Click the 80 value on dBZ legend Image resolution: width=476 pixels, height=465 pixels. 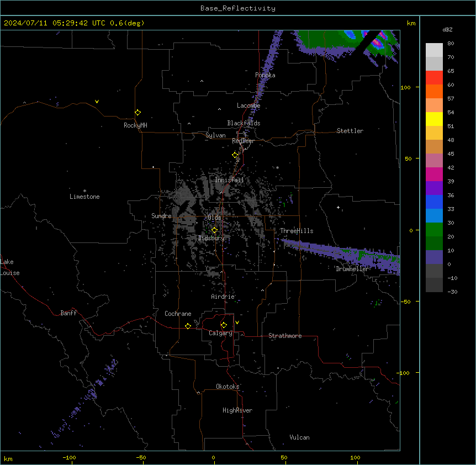point(451,44)
